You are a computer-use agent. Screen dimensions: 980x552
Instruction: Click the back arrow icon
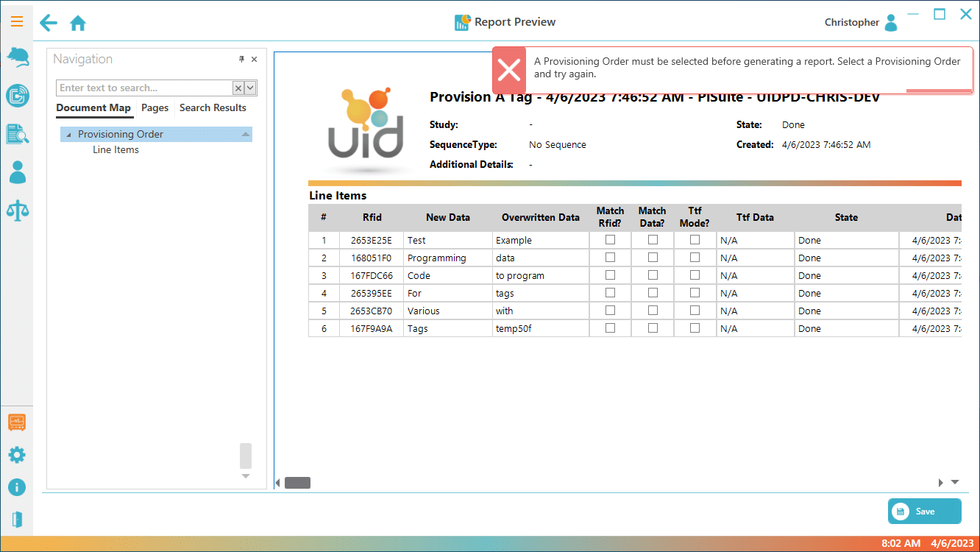49,23
